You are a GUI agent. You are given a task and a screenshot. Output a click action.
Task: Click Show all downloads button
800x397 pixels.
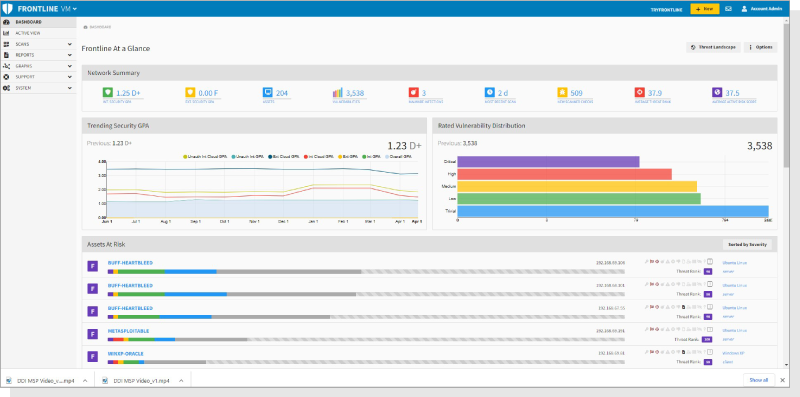(759, 380)
